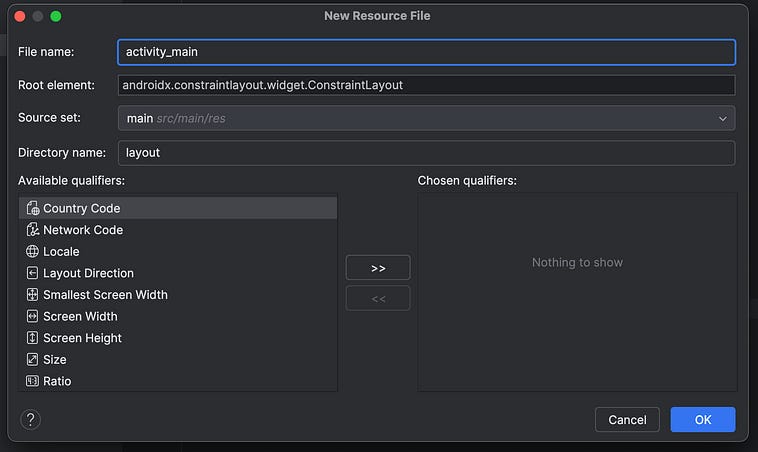Click the Root element input field
Viewport: 758px width, 452px height.
pyautogui.click(x=426, y=85)
